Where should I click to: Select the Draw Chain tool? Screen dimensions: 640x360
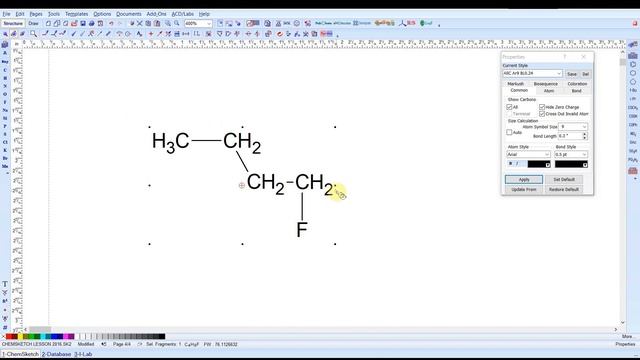coord(63,34)
